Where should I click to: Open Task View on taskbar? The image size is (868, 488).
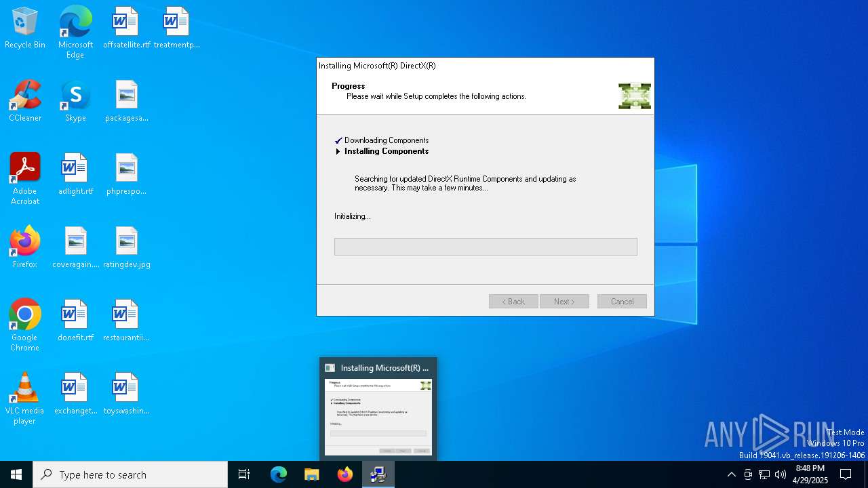pyautogui.click(x=244, y=474)
